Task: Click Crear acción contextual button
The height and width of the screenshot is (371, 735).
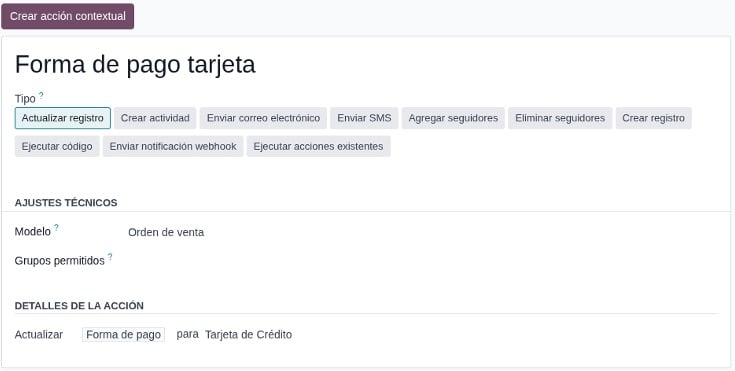Action: pyautogui.click(x=68, y=16)
